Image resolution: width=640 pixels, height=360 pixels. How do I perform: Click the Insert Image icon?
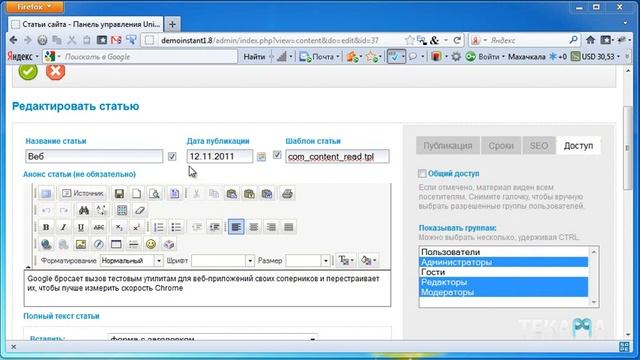click(x=81, y=244)
